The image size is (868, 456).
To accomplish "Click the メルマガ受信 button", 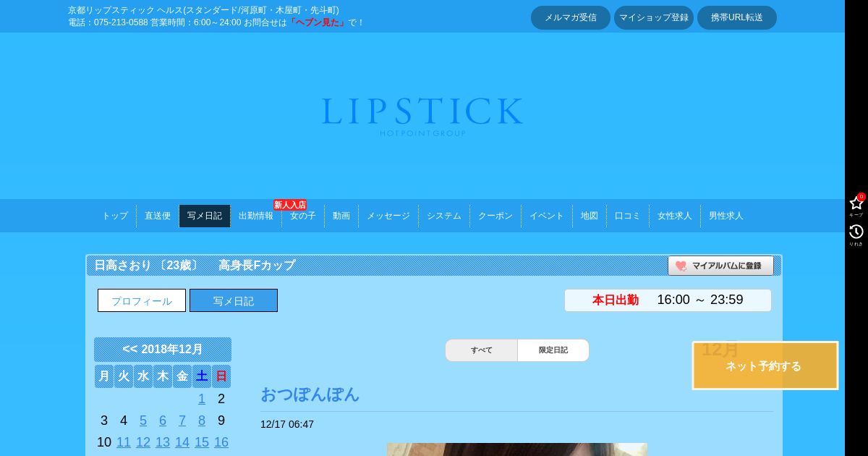I will click(x=571, y=17).
